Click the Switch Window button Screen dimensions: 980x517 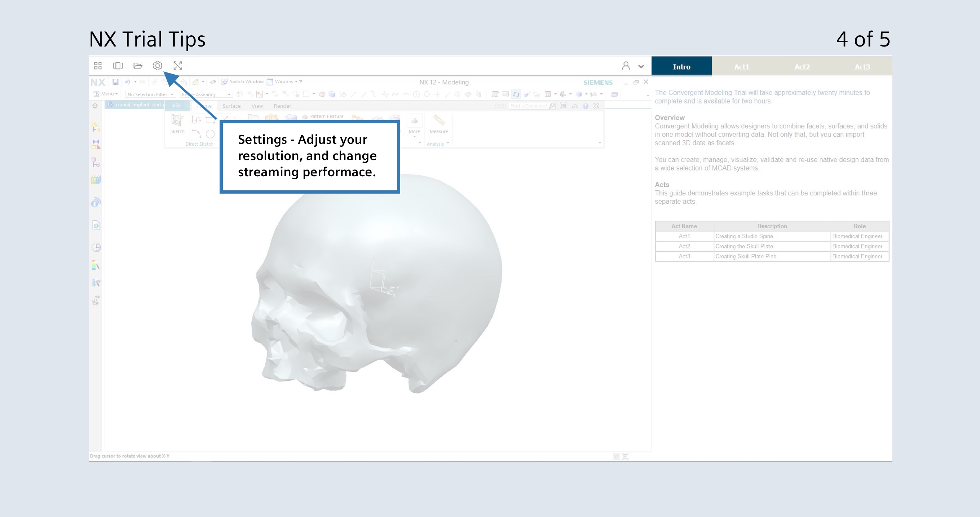243,82
